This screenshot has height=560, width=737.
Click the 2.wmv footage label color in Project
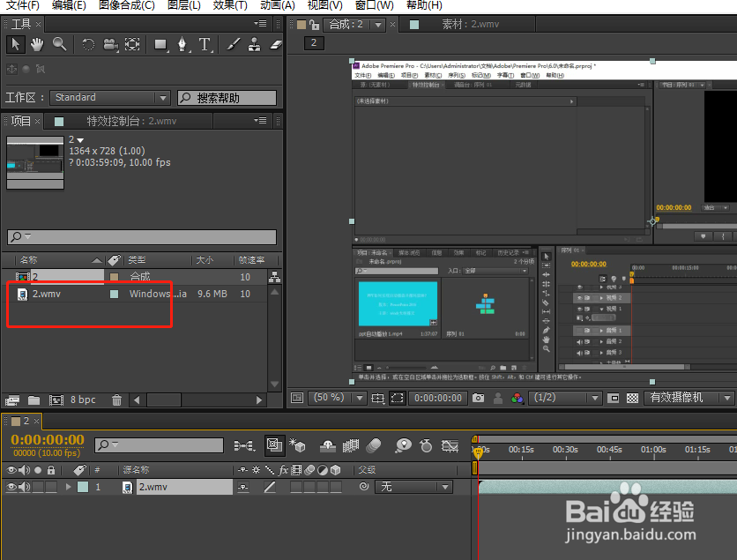tap(114, 294)
